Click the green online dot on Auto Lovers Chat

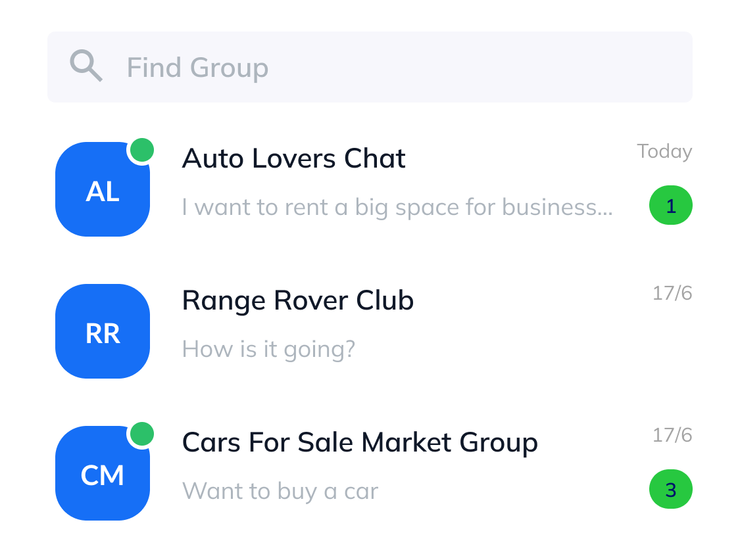pyautogui.click(x=142, y=150)
